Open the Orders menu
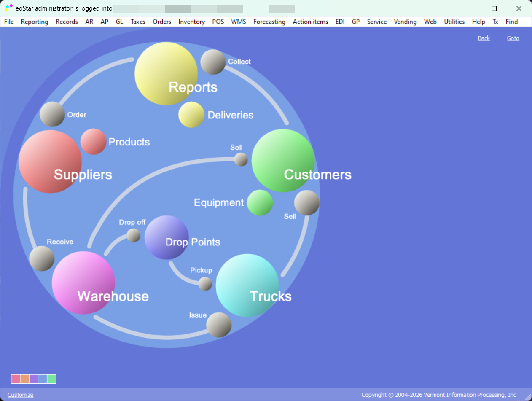Viewport: 532px width, 401px height. click(162, 22)
